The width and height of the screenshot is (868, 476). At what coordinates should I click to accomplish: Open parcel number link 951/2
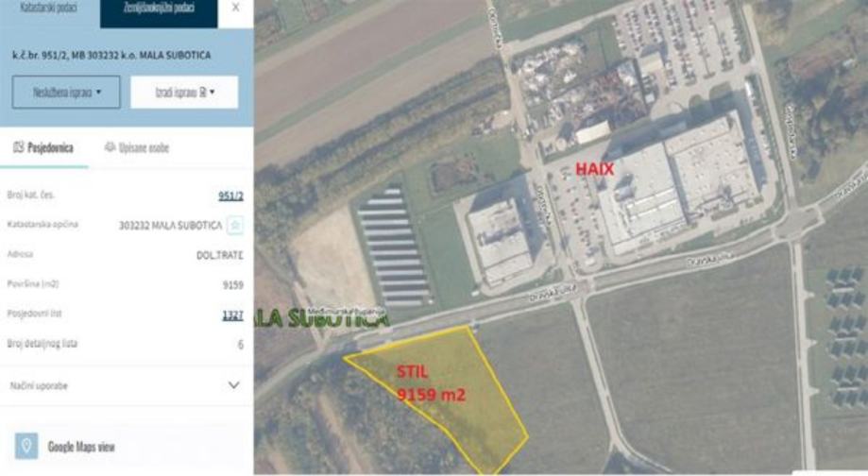pyautogui.click(x=230, y=195)
